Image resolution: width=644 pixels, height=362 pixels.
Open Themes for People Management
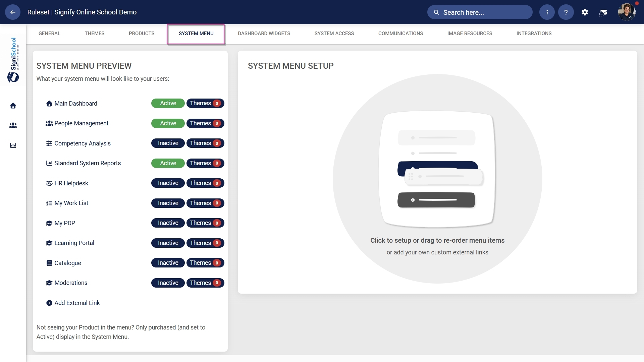tap(205, 123)
